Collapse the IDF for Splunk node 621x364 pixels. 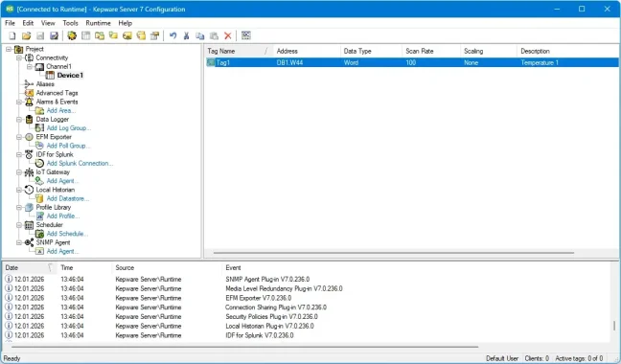18,154
